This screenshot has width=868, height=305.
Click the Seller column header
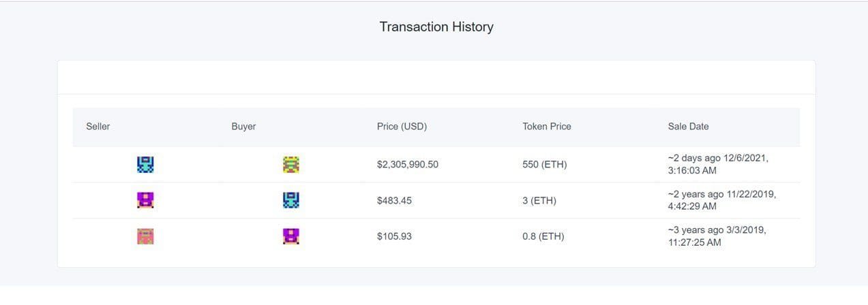click(98, 127)
